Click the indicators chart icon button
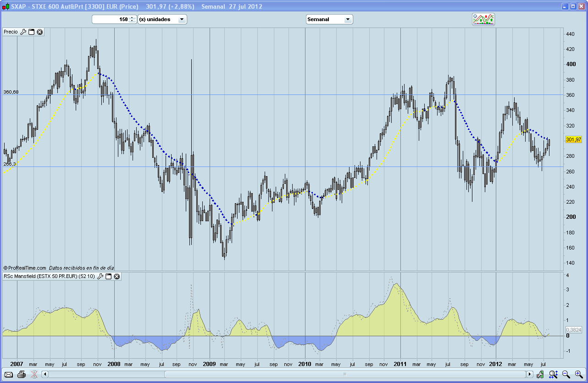Screen dimensions: 588x383 (x=483, y=19)
